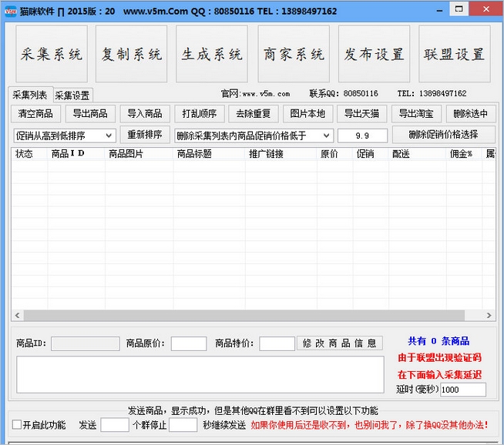Focus the 商品原价 input field
504x445 pixels.
189,343
